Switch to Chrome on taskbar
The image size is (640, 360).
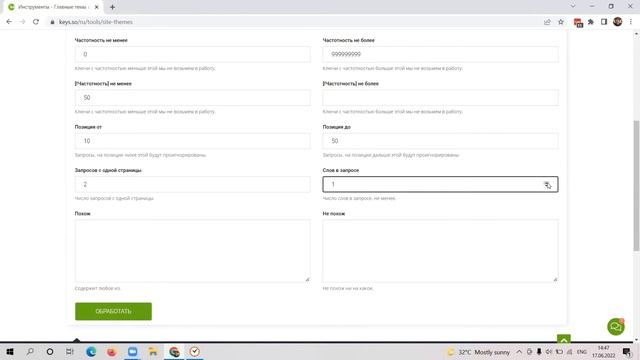[174, 351]
